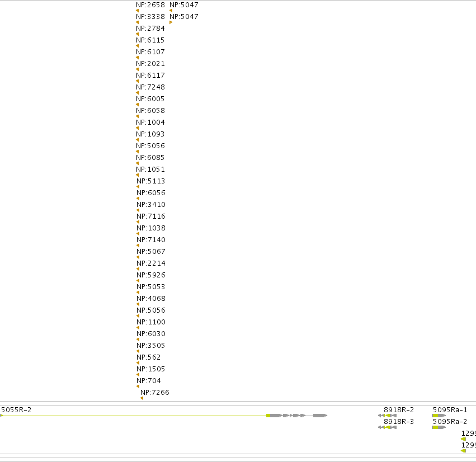Viewport: 476px width, 462px height.
Task: Click the NP:5053 insertion label
Action: click(x=151, y=287)
